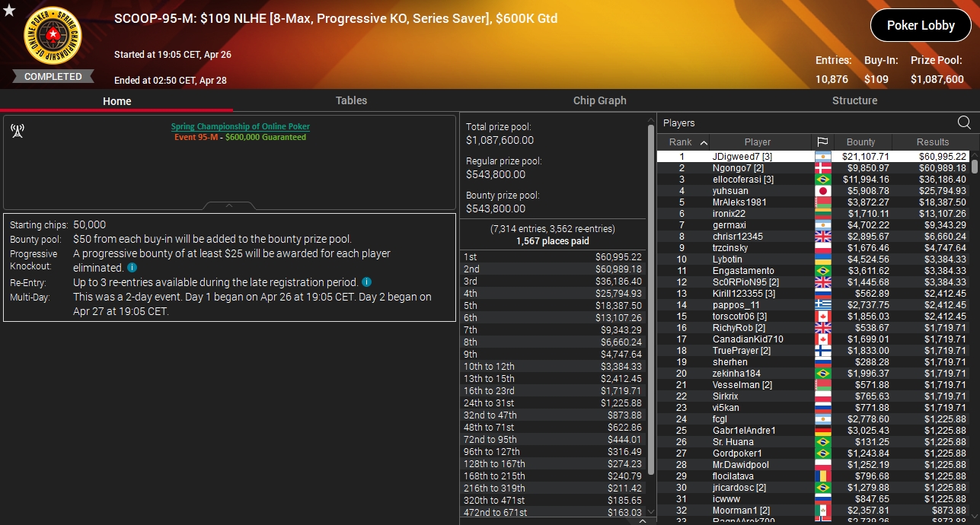This screenshot has width=980, height=525.
Task: Toggle Rank column sort arrow
Action: (x=704, y=142)
